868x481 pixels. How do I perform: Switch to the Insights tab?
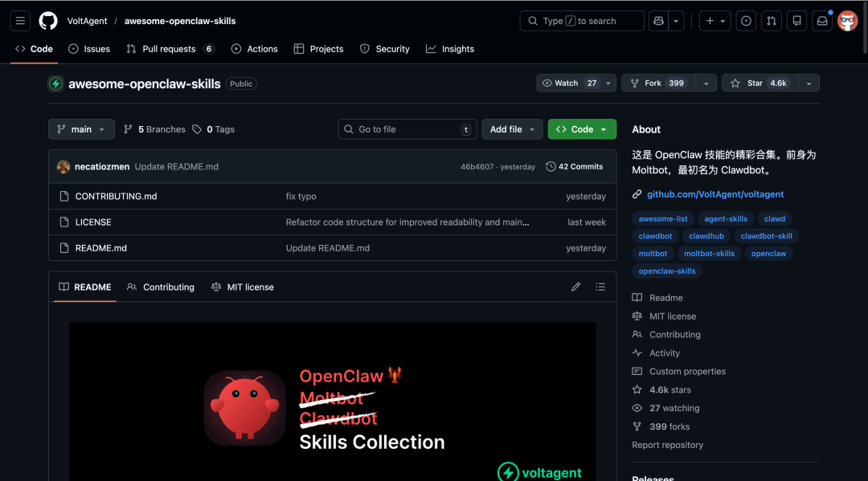pyautogui.click(x=450, y=49)
